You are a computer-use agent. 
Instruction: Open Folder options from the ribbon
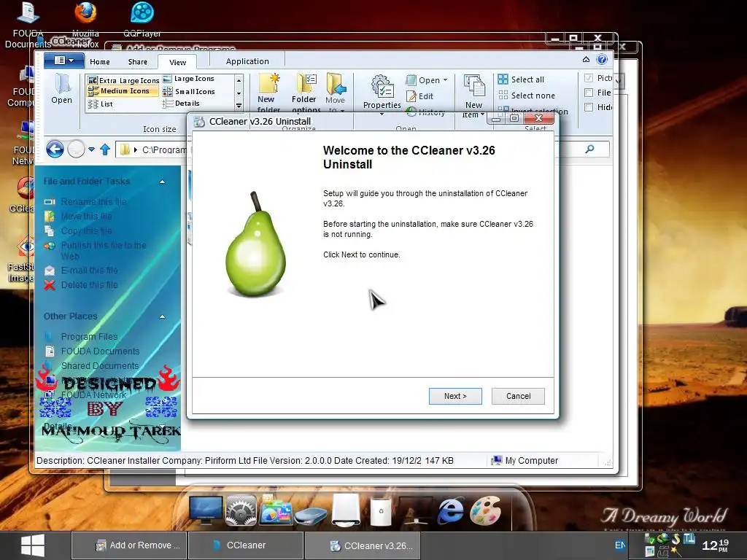coord(306,93)
